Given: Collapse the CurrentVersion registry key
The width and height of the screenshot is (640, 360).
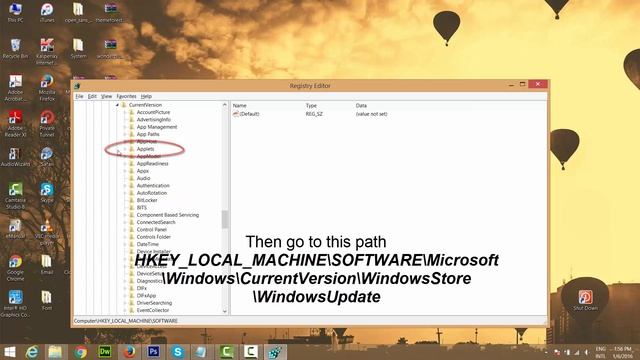Looking at the screenshot, I should tap(117, 105).
